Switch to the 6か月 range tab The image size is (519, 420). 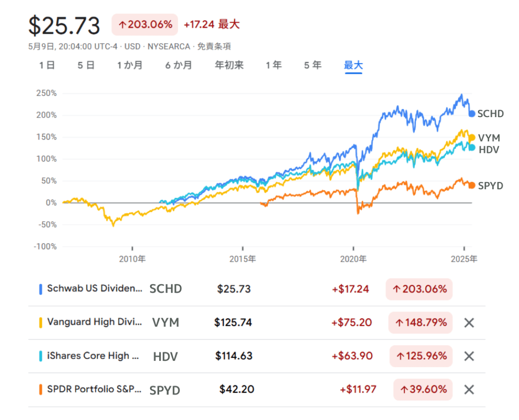pos(179,65)
